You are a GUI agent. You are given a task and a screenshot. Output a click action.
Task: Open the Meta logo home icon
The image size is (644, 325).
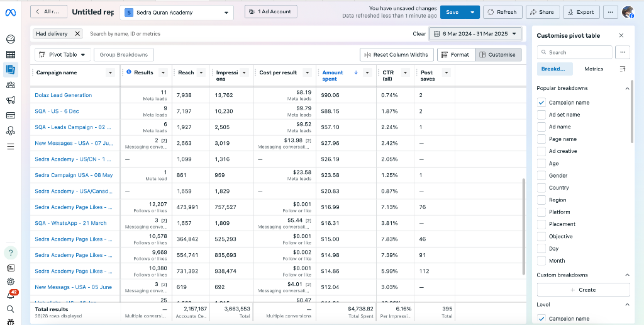(x=11, y=13)
